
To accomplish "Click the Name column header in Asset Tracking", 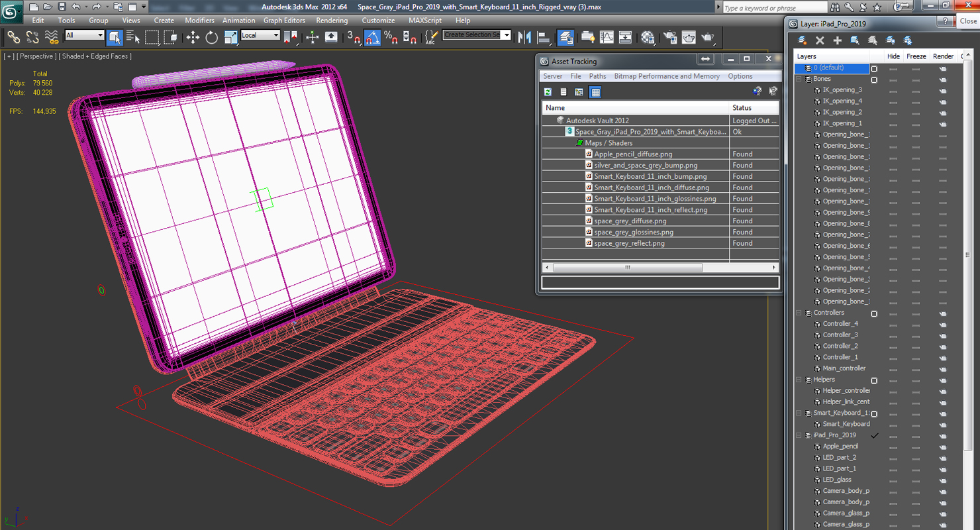I will 635,107.
